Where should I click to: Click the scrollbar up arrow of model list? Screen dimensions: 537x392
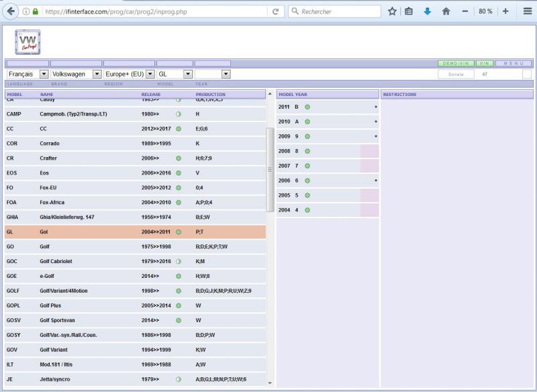(x=270, y=94)
